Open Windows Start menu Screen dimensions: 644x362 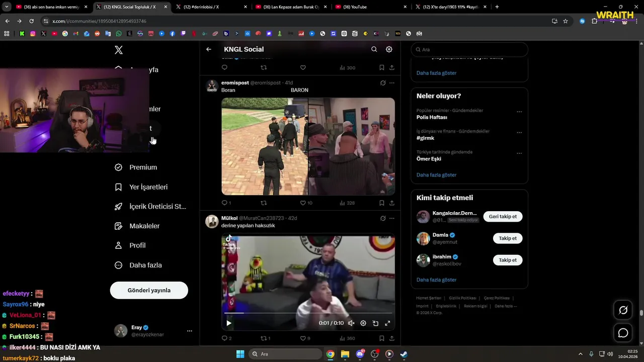tap(240, 354)
